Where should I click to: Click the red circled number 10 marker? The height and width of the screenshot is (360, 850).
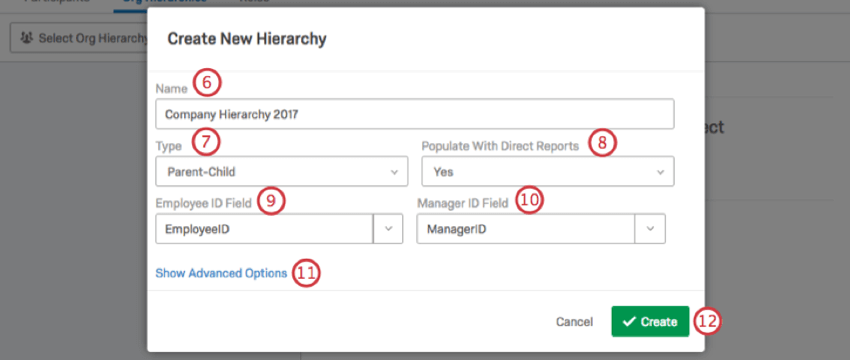(529, 200)
